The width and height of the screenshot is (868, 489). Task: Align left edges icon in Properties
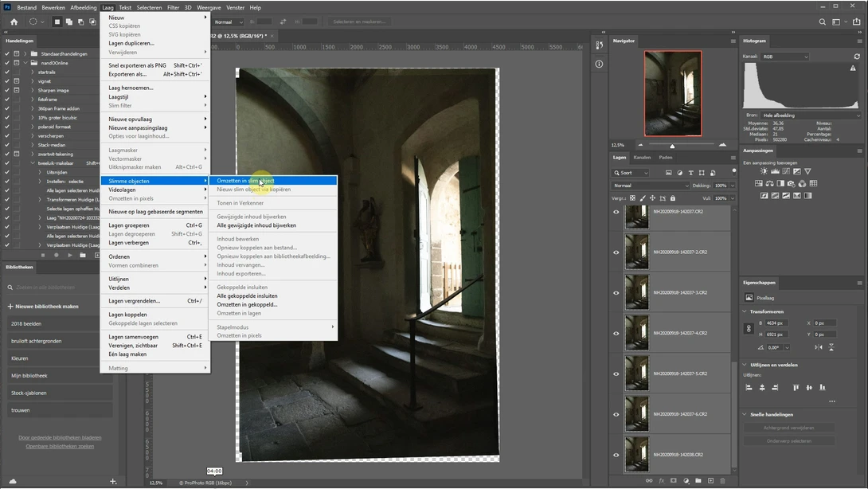click(749, 388)
